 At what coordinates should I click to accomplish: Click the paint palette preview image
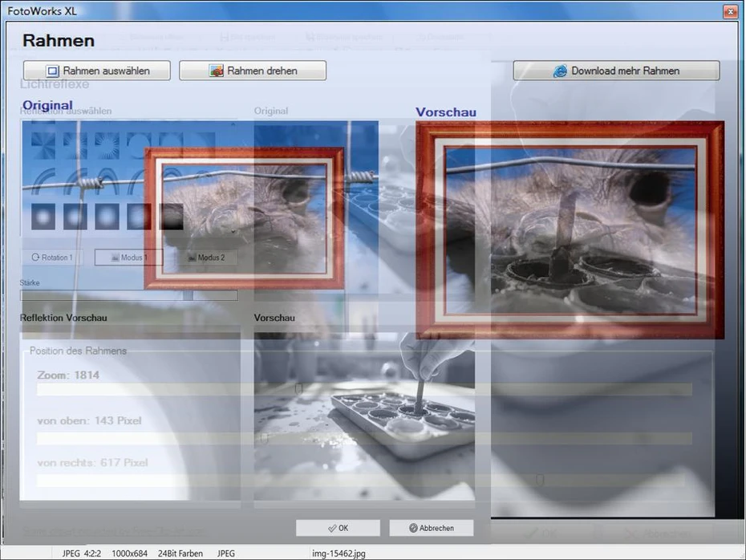364,417
